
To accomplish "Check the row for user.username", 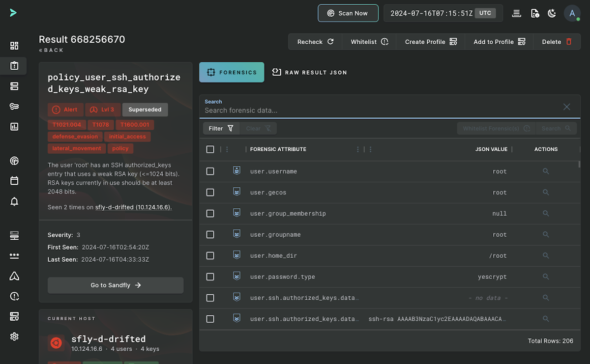I will point(210,171).
